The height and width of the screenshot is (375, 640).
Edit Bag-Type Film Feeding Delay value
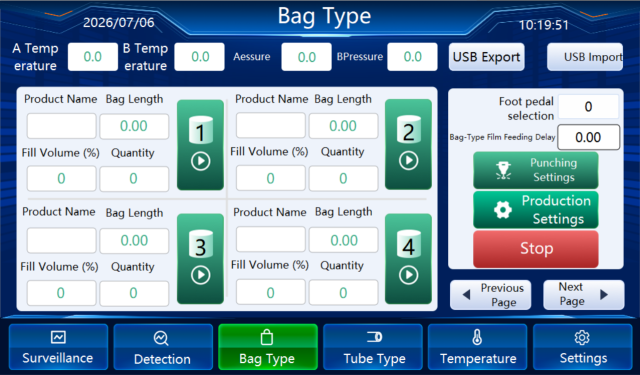pyautogui.click(x=589, y=137)
